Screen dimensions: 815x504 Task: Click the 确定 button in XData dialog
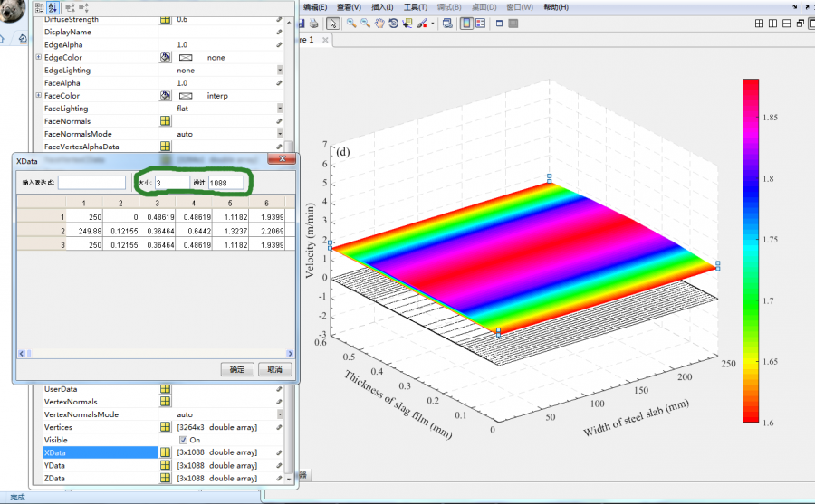[x=236, y=369]
